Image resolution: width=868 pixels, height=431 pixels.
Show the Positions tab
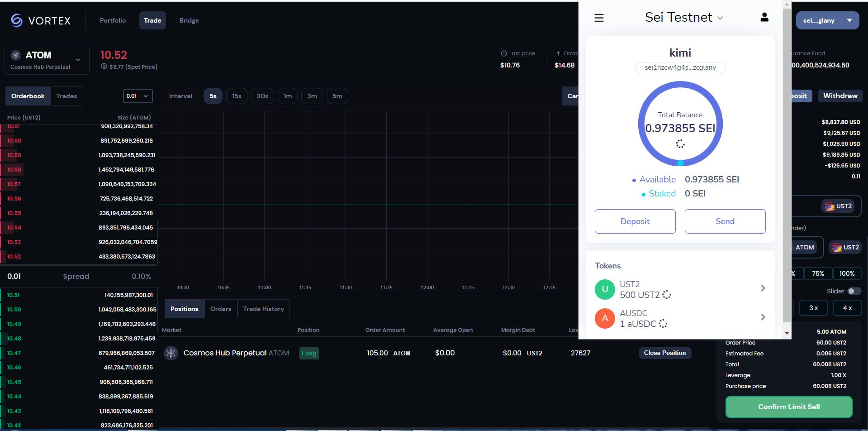pyautogui.click(x=184, y=309)
